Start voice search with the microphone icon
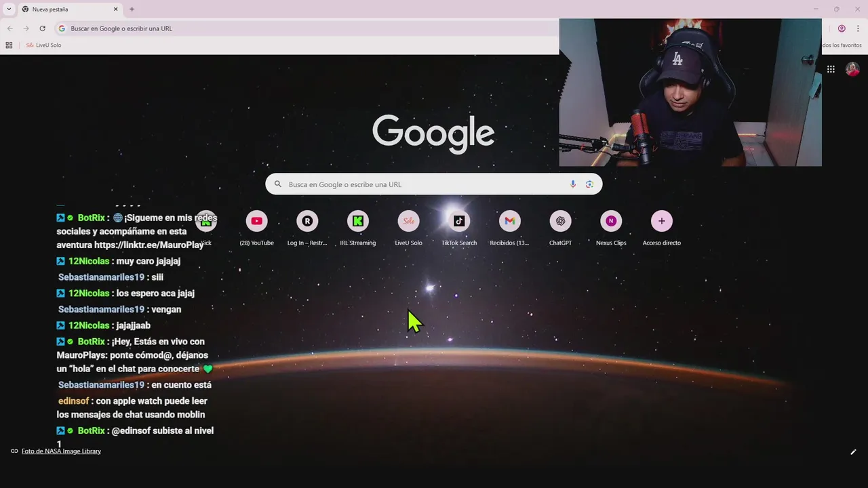This screenshot has height=488, width=868. point(573,184)
